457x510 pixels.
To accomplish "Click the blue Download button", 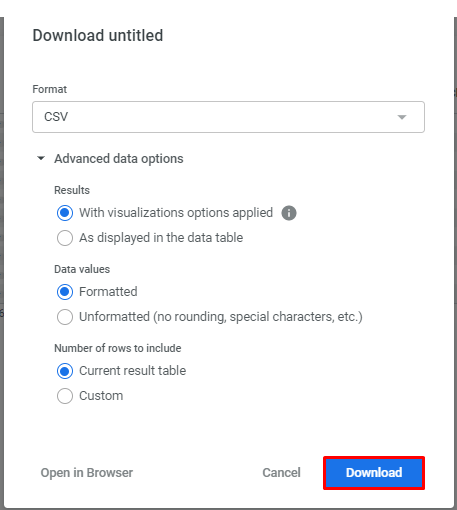I will (x=374, y=473).
